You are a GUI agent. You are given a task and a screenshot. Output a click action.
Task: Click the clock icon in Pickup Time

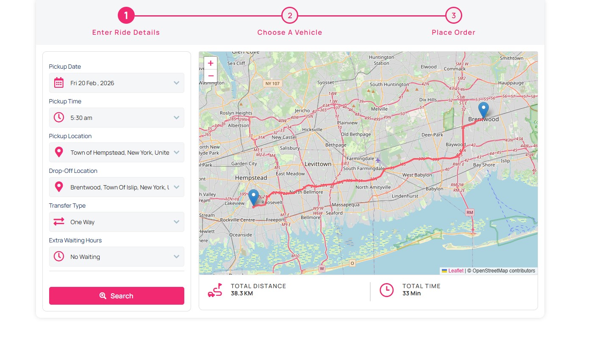pos(59,118)
